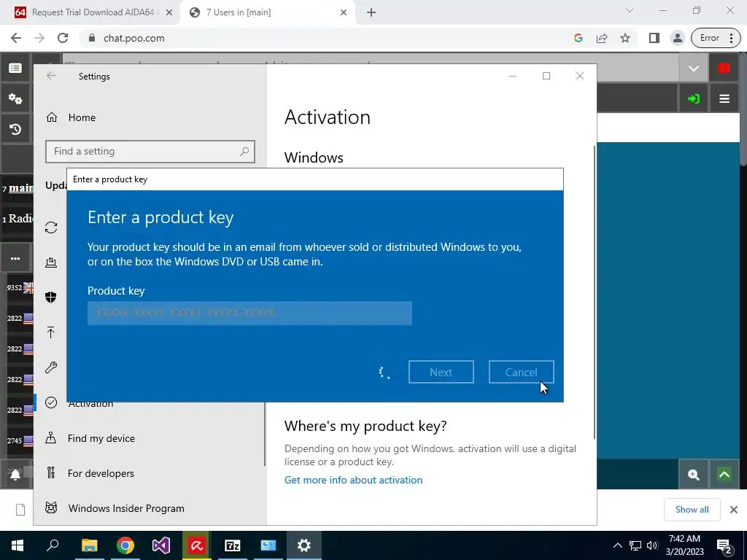This screenshot has height=560, width=747.
Task: Open the Chrome profile avatar
Action: point(677,38)
